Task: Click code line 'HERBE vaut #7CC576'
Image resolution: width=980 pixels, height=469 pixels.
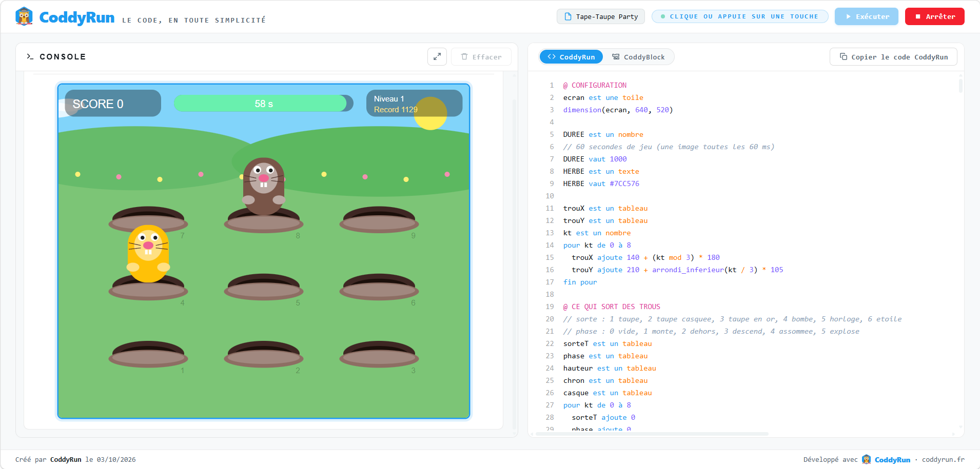Action: click(x=601, y=183)
